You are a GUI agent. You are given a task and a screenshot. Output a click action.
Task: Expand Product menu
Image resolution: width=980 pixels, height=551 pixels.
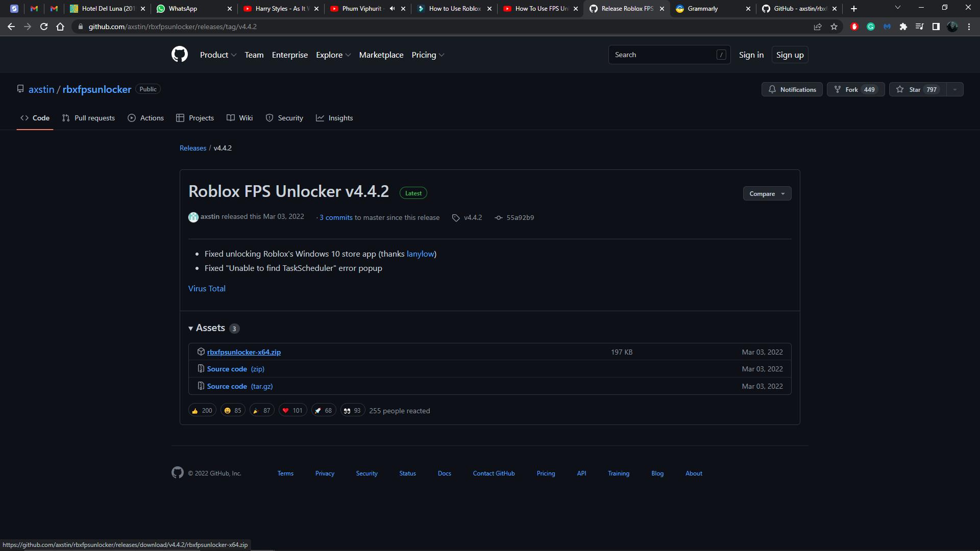tap(218, 55)
